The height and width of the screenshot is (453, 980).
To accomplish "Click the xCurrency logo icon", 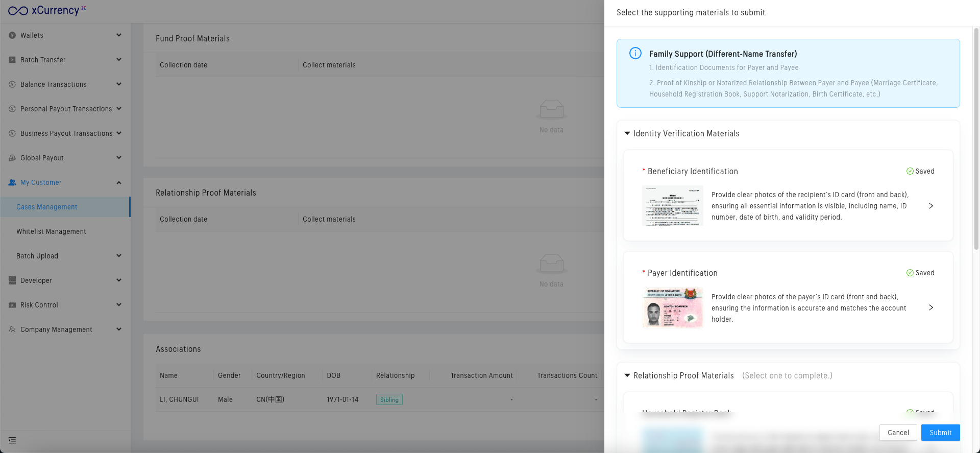I will click(18, 11).
